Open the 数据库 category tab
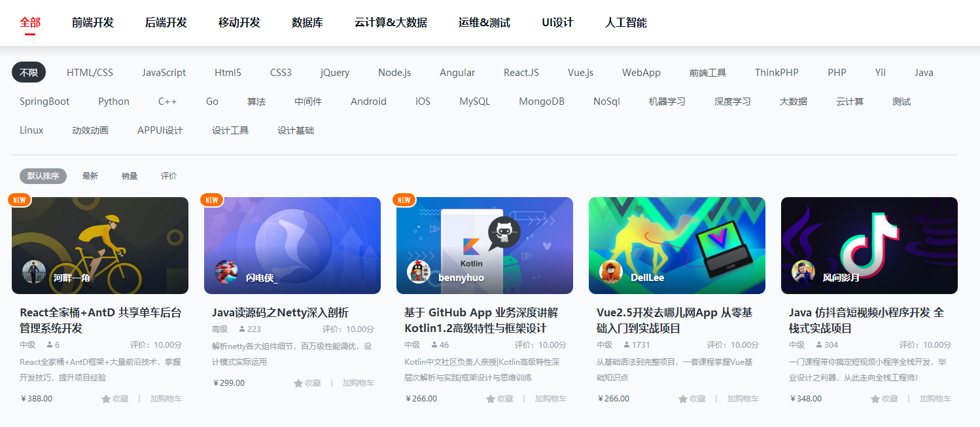 tap(307, 23)
